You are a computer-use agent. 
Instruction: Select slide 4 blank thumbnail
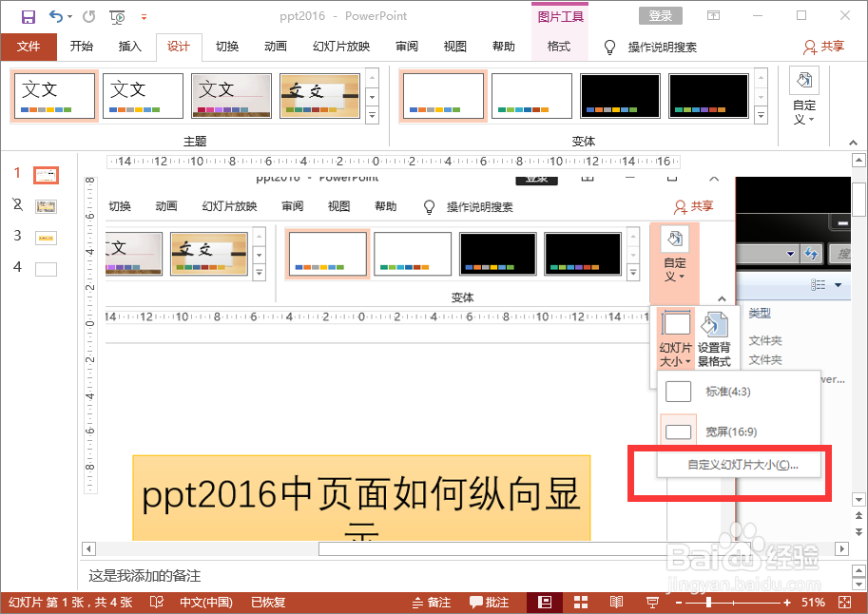tap(46, 269)
